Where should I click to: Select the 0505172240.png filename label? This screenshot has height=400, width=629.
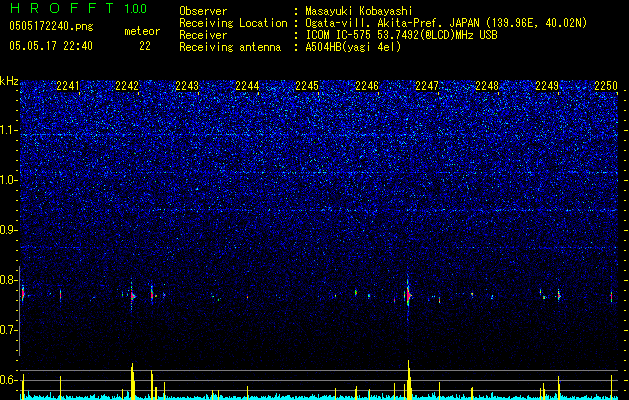(x=51, y=26)
